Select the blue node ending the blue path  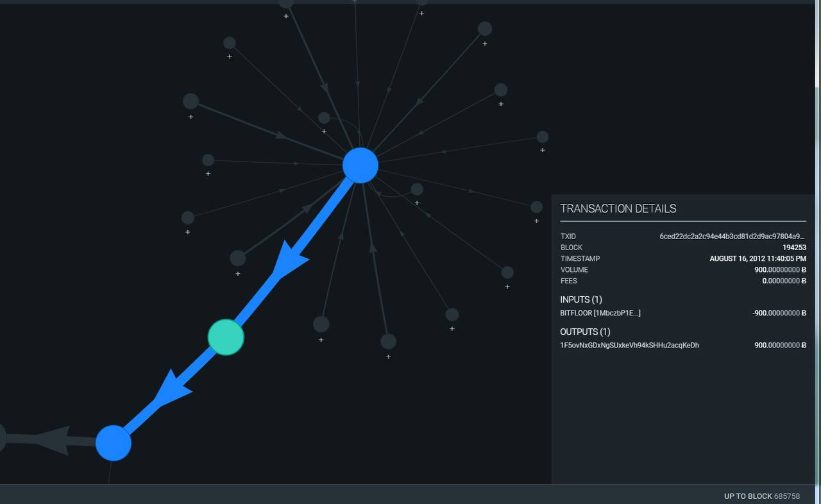114,443
